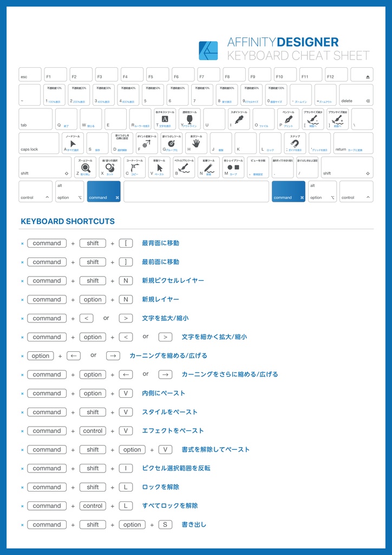
Task: Select the Pencil tool icon on N key
Action: (x=209, y=167)
